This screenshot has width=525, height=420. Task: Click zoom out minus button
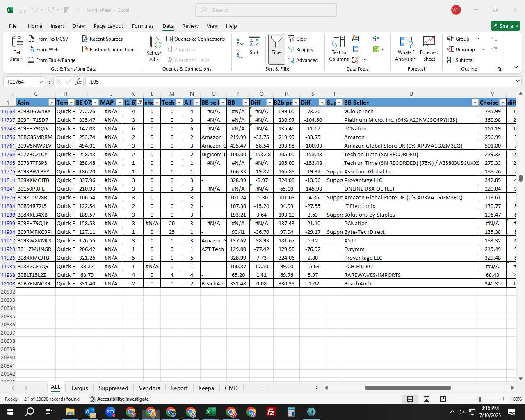pos(455,399)
